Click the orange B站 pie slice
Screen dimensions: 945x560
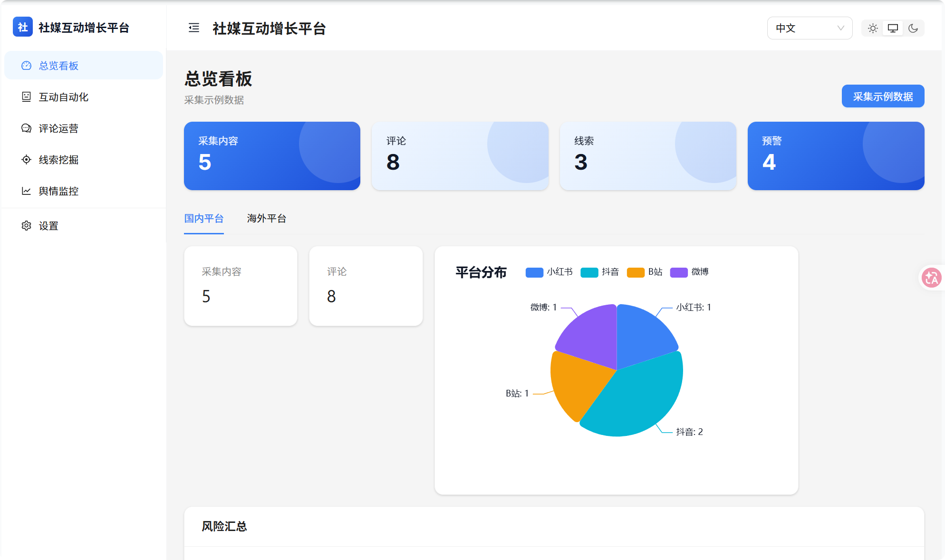(578, 383)
